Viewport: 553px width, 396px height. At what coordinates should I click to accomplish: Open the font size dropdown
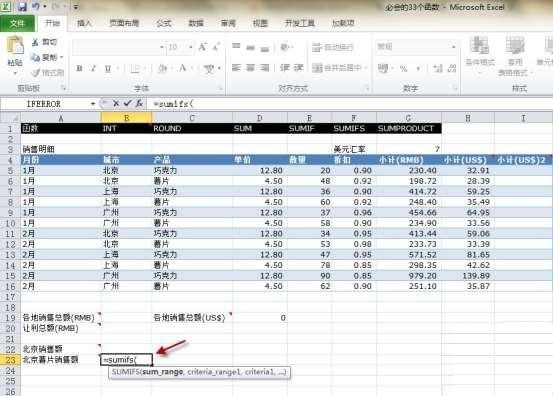[190, 47]
